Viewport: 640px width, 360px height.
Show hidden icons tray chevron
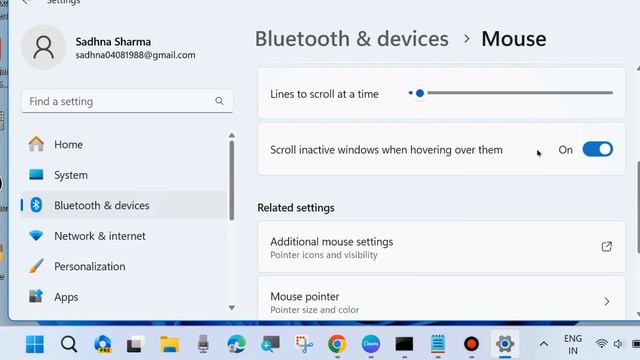[x=544, y=344]
